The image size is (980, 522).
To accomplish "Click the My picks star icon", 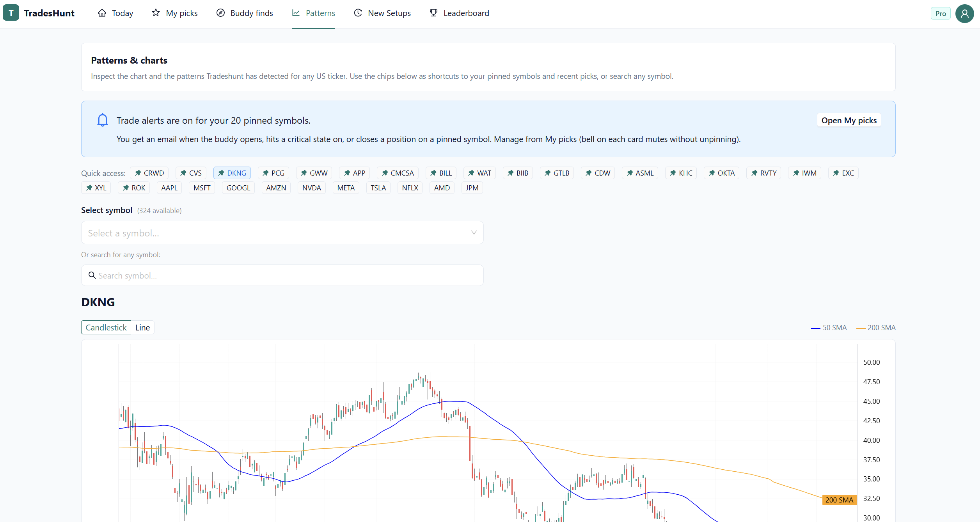I will [156, 13].
